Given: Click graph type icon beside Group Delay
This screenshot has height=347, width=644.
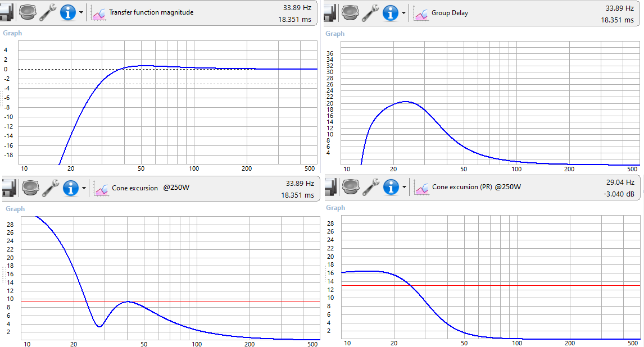Looking at the screenshot, I should [x=421, y=14].
